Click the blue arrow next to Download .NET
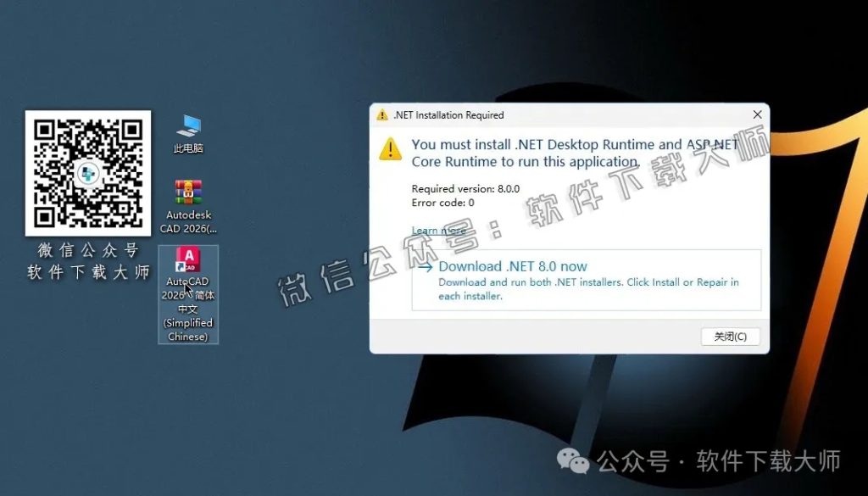The image size is (868, 496). (426, 265)
